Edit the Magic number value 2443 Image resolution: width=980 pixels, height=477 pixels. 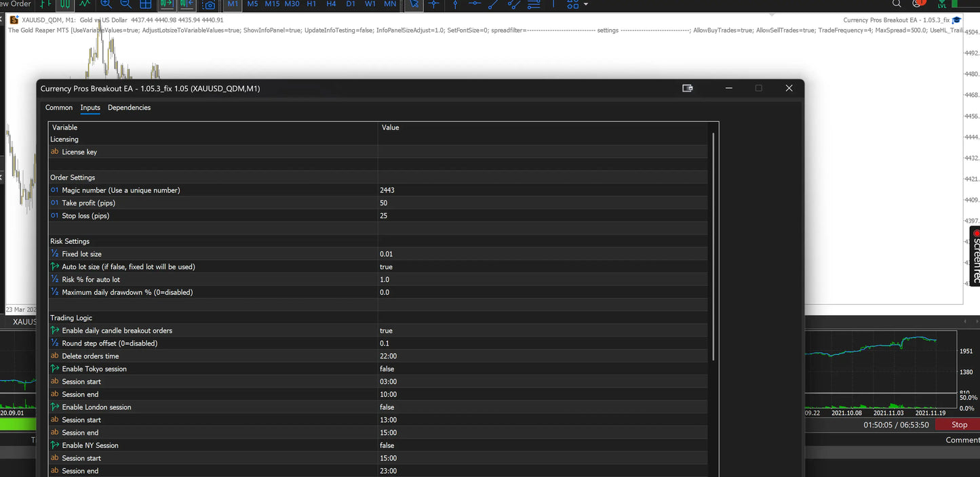click(x=543, y=190)
